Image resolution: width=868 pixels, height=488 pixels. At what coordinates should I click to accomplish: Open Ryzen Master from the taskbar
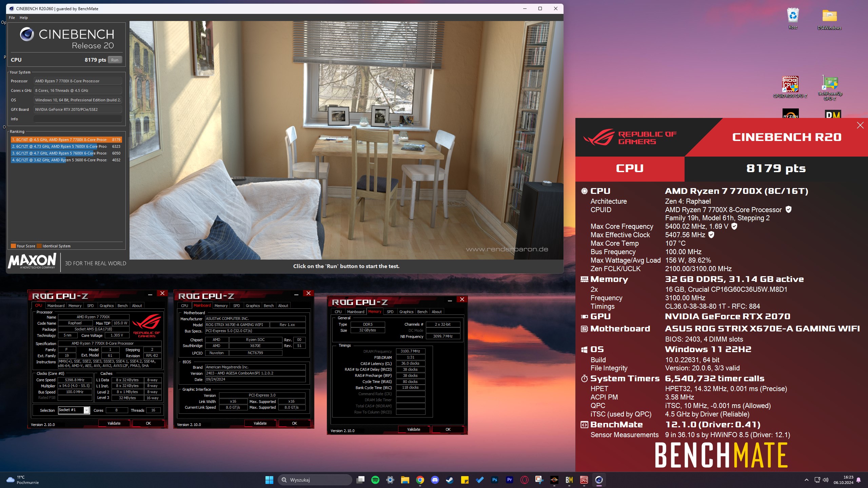(x=554, y=480)
